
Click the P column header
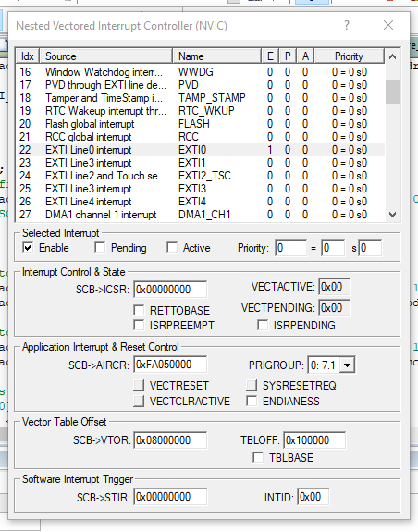pyautogui.click(x=288, y=56)
